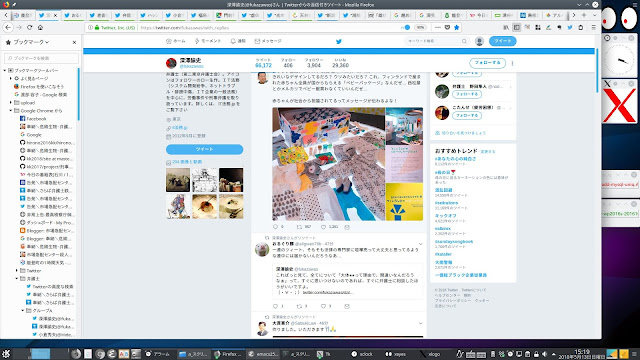The image size is (640, 360).
Task: Open the Twitterの高度な検索 bookmark
Action: 50,287
